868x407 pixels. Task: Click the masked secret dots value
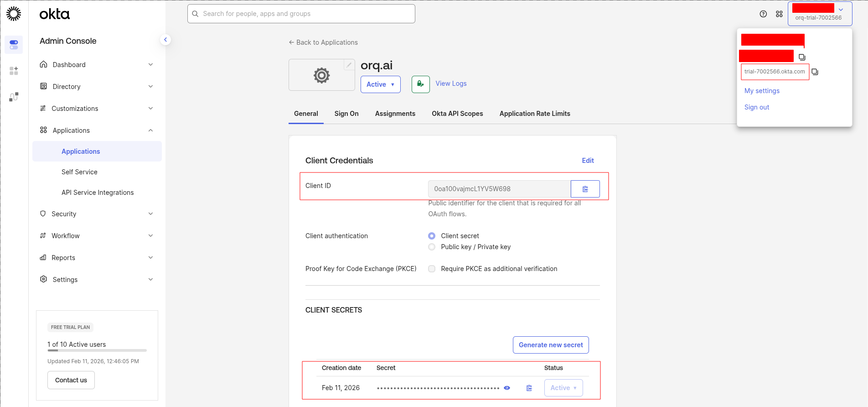click(438, 388)
